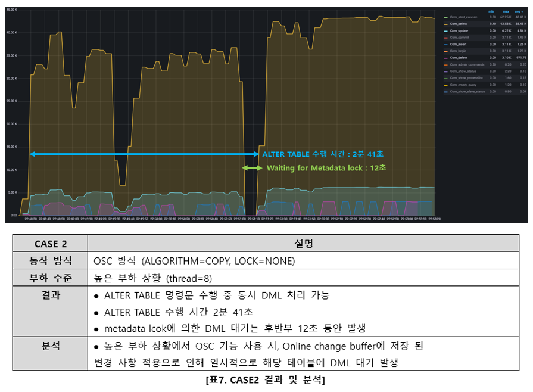Image resolution: width=533 pixels, height=392 pixels.
Task: Click the 동작 방식 row label
Action: click(50, 260)
